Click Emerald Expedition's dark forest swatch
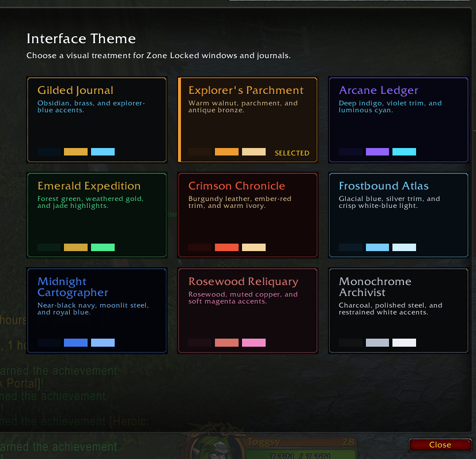This screenshot has width=476, height=459. (49, 247)
